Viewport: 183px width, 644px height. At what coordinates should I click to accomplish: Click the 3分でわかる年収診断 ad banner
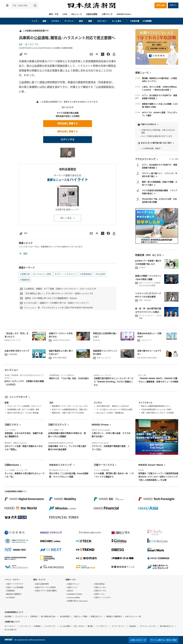pyautogui.click(x=157, y=47)
